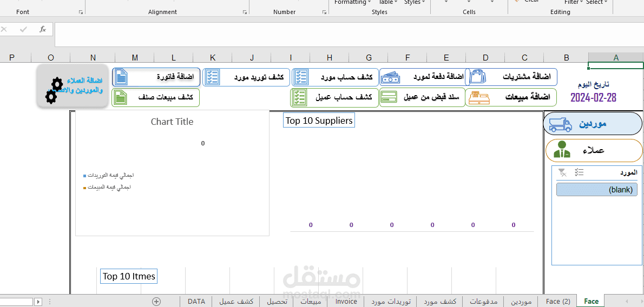Screen dimensions: 644x307
Task: Click the date 2024-02-28 cell
Action: [x=594, y=98]
